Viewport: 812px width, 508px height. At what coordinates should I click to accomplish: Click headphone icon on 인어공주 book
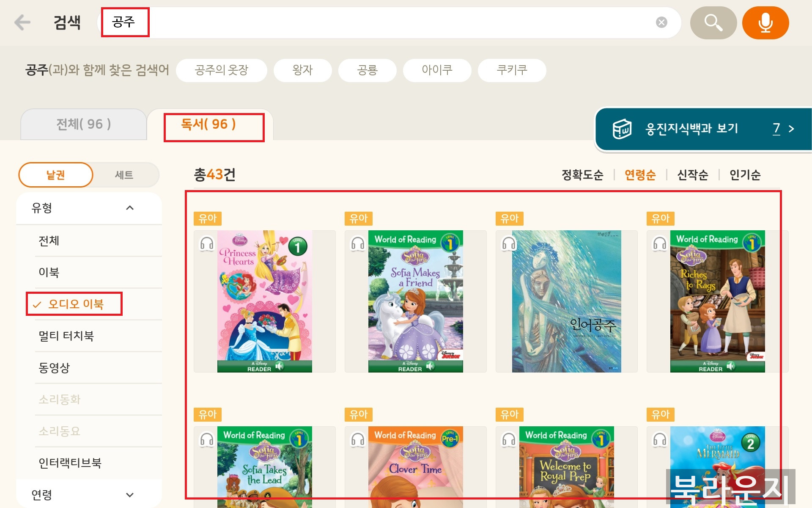click(509, 244)
